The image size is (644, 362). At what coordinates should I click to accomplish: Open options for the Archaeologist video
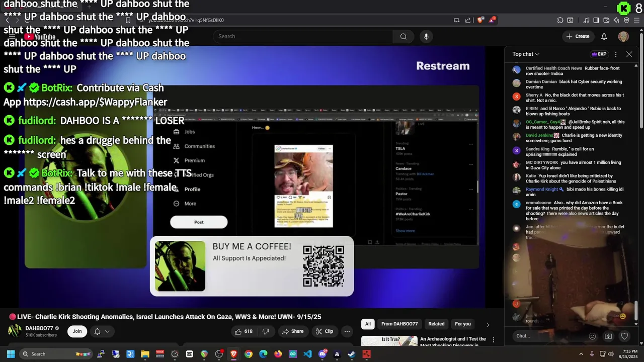click(x=493, y=340)
